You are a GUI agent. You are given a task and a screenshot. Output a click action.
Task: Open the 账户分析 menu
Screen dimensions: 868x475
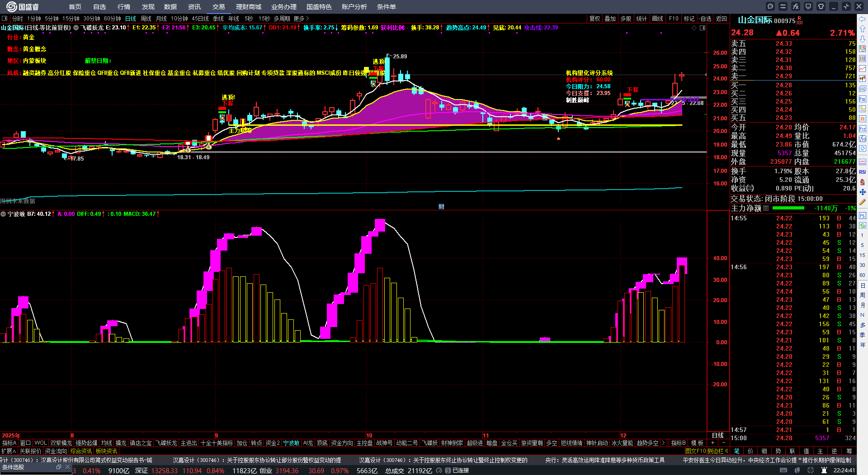354,7
